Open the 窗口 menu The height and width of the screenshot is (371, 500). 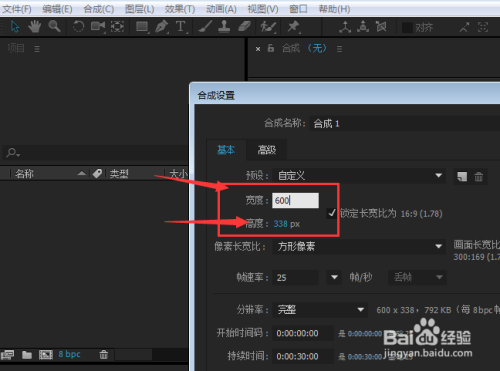298,9
